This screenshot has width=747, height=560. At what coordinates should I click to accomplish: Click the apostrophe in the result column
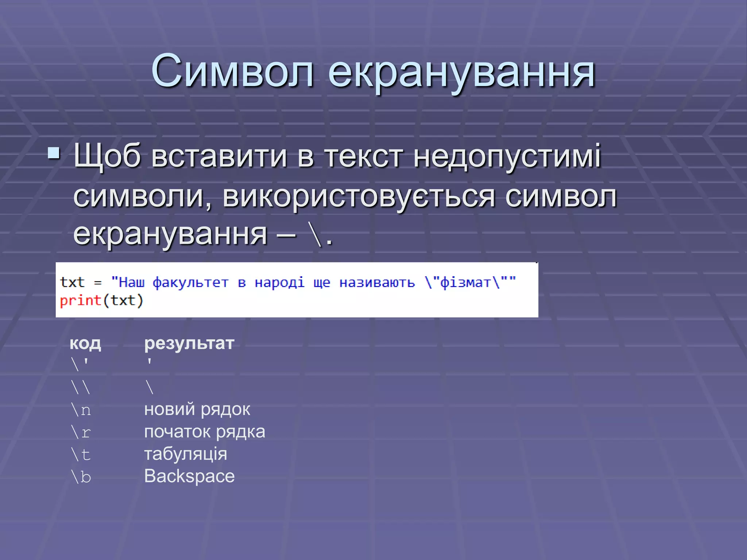point(150,361)
